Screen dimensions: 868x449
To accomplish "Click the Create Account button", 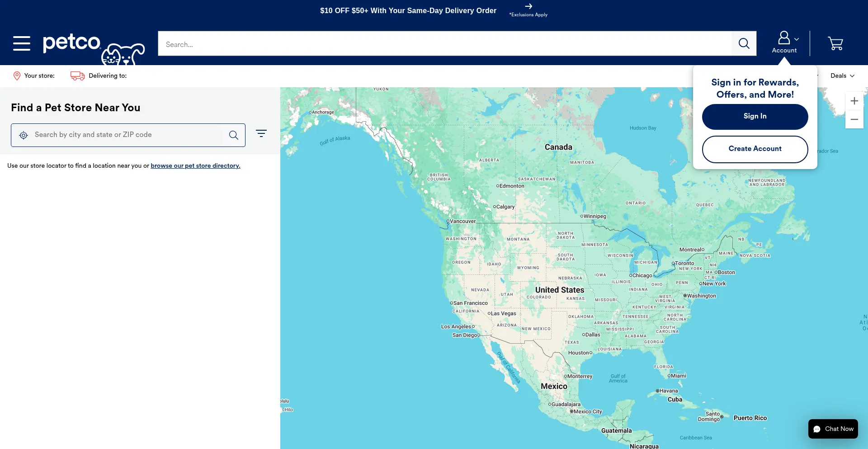I will pyautogui.click(x=755, y=149).
